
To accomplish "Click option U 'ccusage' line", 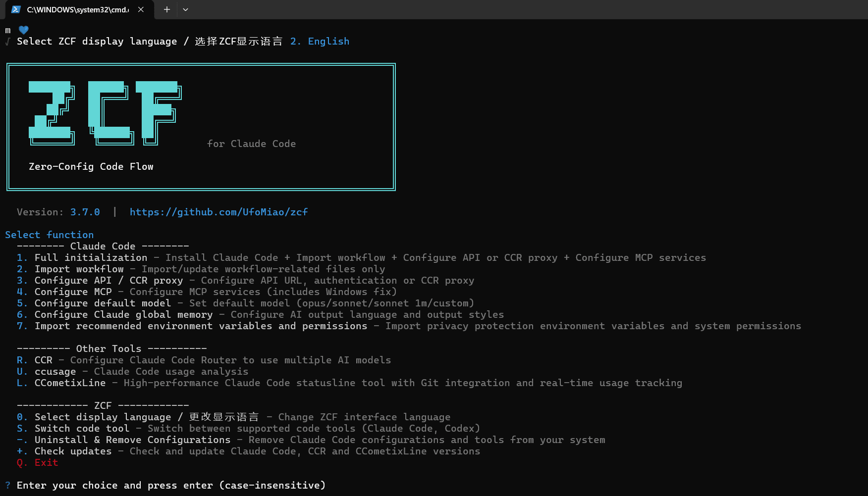I will coord(132,371).
